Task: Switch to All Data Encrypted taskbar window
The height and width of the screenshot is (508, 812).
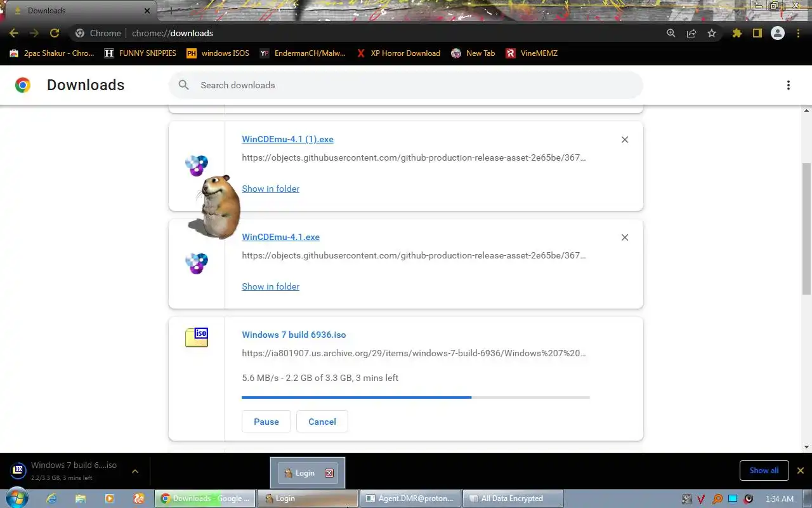Action: pyautogui.click(x=513, y=498)
